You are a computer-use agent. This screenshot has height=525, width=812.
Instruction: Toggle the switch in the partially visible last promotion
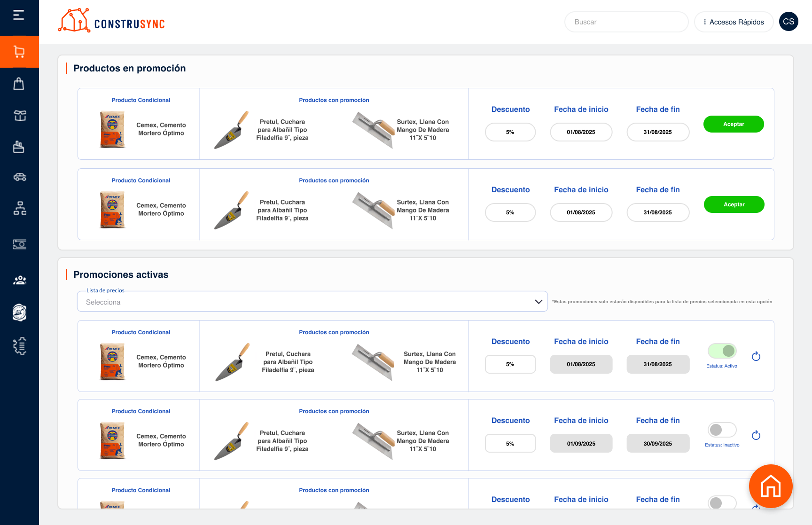tap(722, 502)
